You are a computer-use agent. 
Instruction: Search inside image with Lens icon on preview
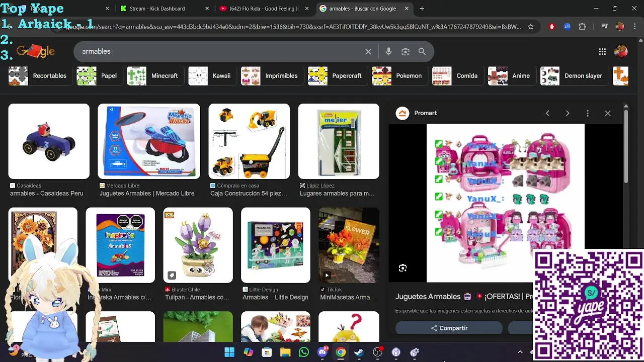coord(403,268)
